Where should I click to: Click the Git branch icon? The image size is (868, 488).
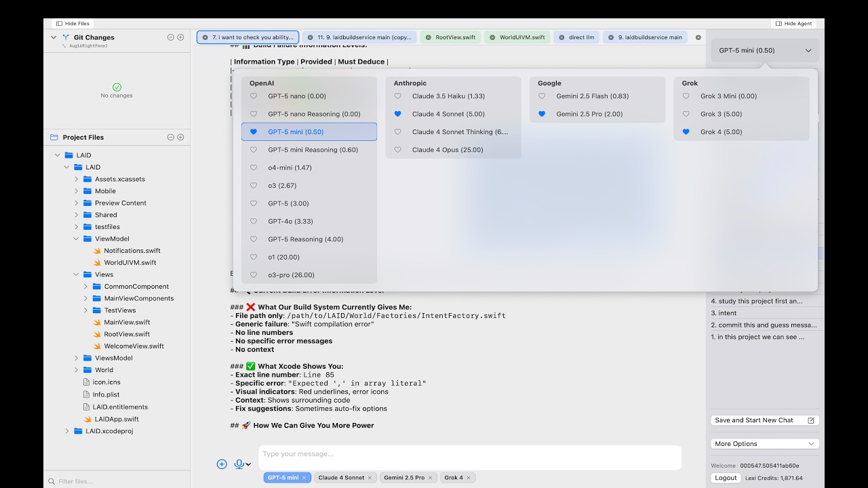[x=66, y=37]
